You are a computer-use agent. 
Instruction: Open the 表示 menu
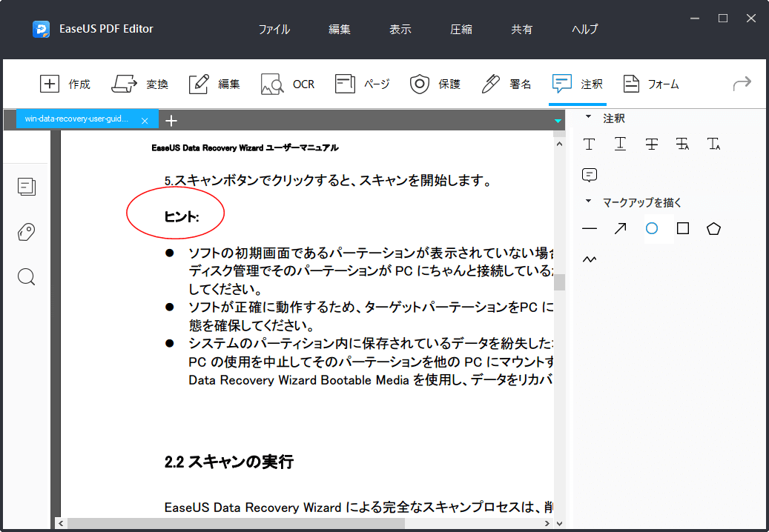(400, 29)
